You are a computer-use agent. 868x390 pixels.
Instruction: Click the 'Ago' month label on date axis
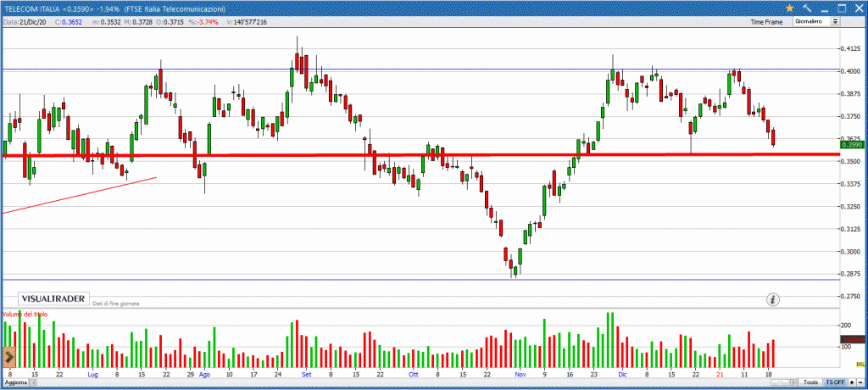pos(204,375)
